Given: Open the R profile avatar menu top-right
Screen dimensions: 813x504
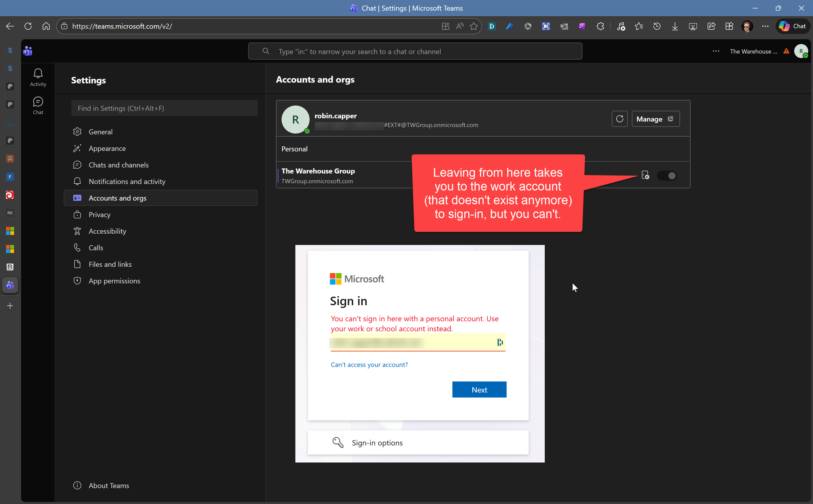Looking at the screenshot, I should pyautogui.click(x=801, y=51).
